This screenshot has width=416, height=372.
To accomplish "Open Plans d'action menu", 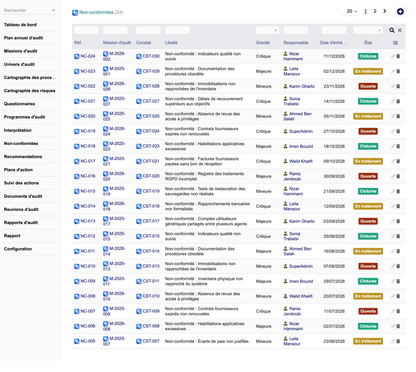I will [x=18, y=170].
